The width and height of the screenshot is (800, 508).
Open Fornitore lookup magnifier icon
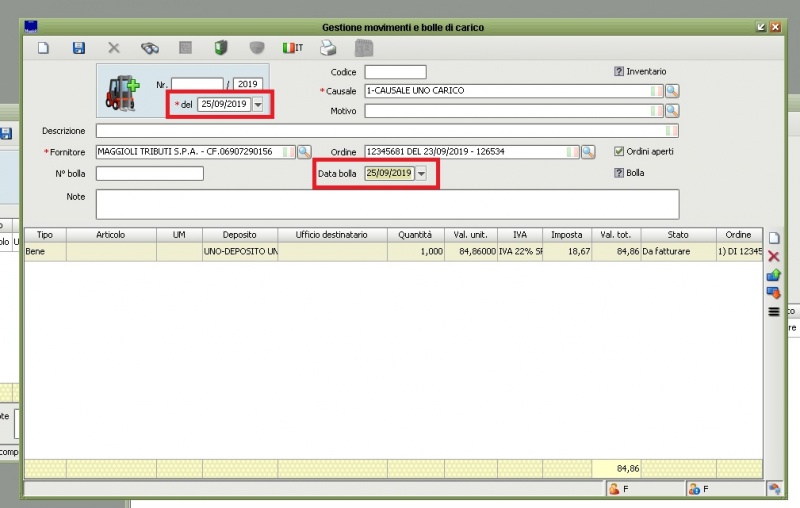point(304,152)
